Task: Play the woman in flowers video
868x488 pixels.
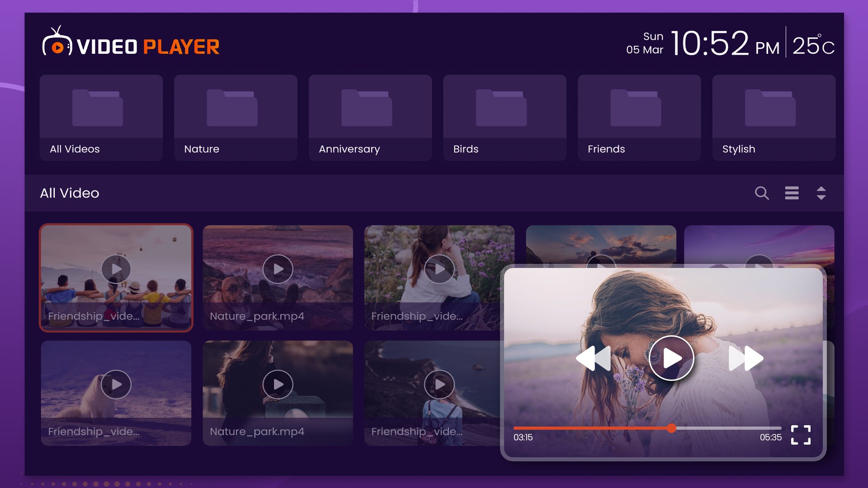Action: tap(439, 269)
